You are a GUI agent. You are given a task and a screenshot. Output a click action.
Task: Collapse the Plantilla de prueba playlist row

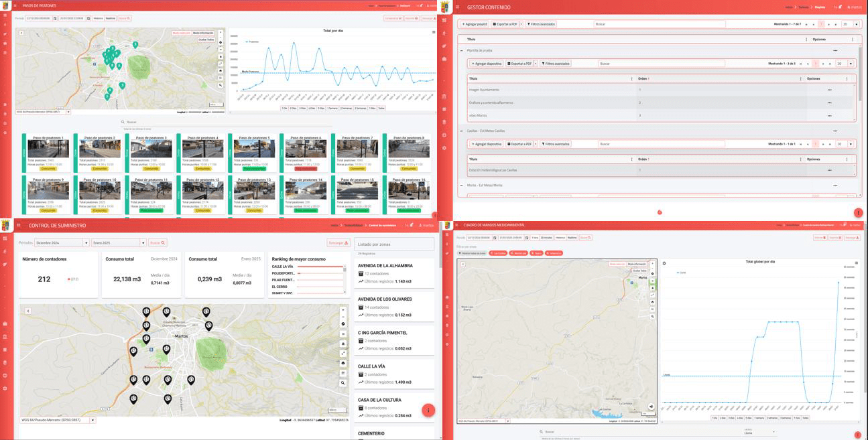(461, 50)
